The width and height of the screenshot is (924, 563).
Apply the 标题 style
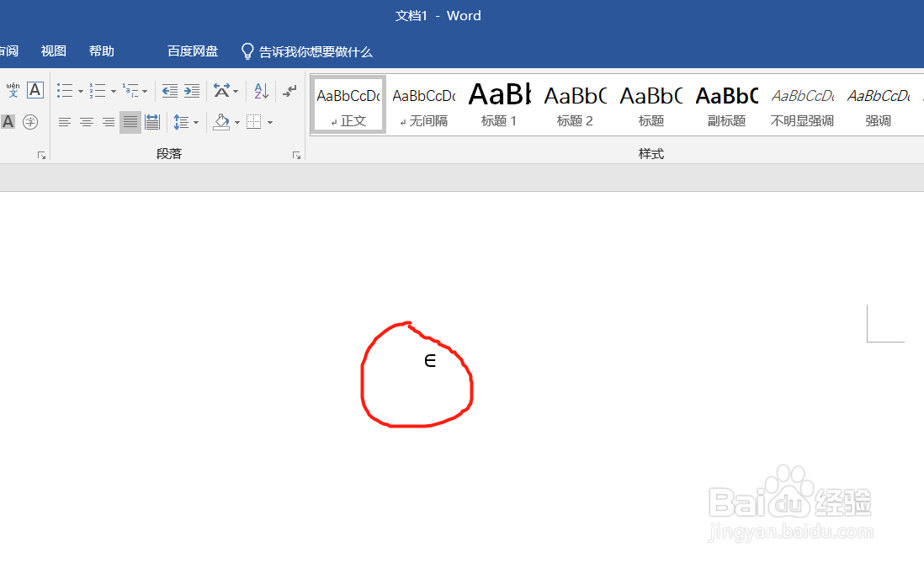click(651, 104)
